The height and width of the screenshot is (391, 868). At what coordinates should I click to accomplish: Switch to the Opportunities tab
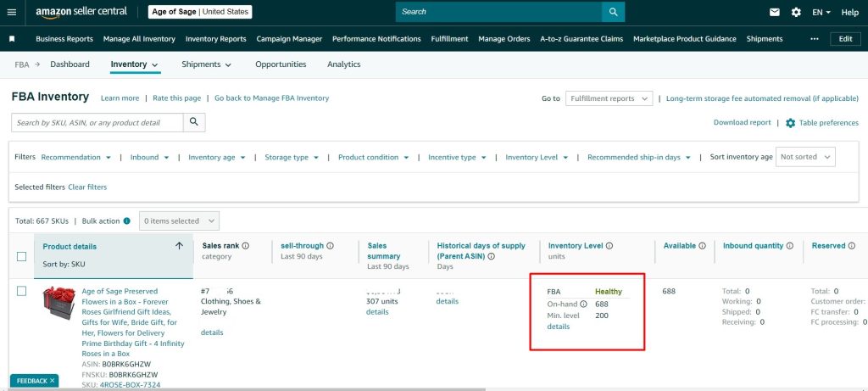[x=281, y=64]
